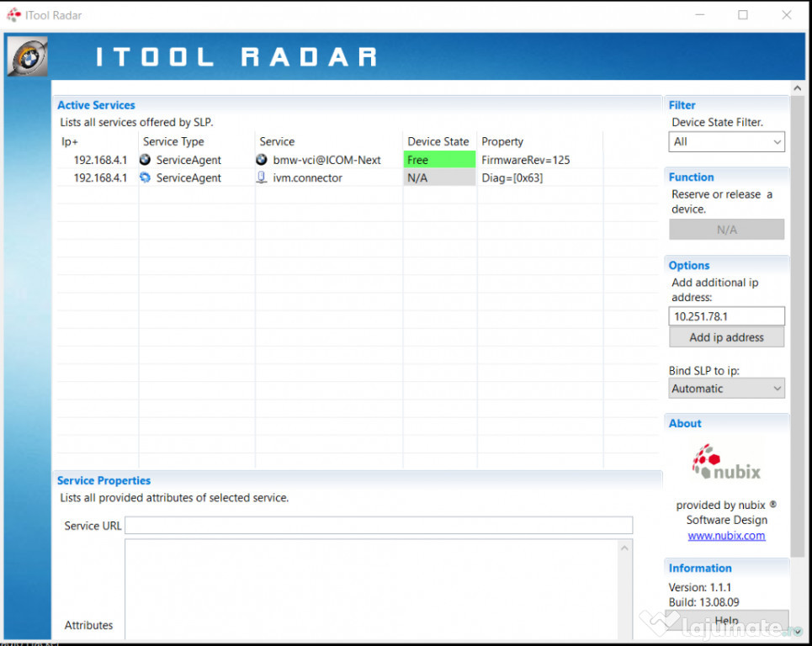Screen dimensions: 812x646
Task: Click the BMW logo icon in the header
Action: [x=28, y=56]
